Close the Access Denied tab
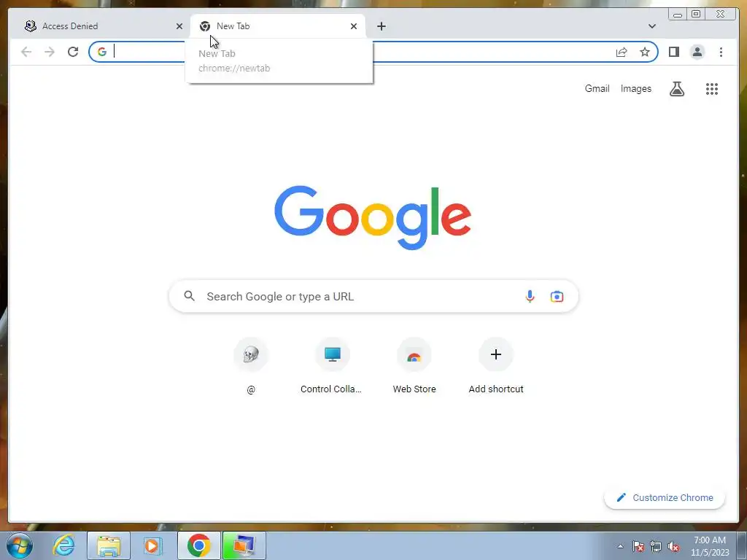The height and width of the screenshot is (560, 747). point(179,26)
